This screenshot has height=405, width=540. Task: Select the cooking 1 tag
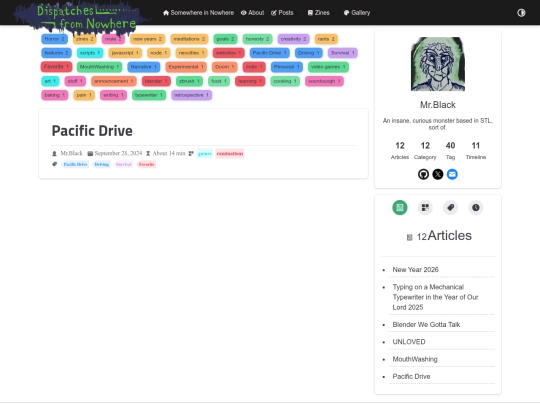click(285, 81)
